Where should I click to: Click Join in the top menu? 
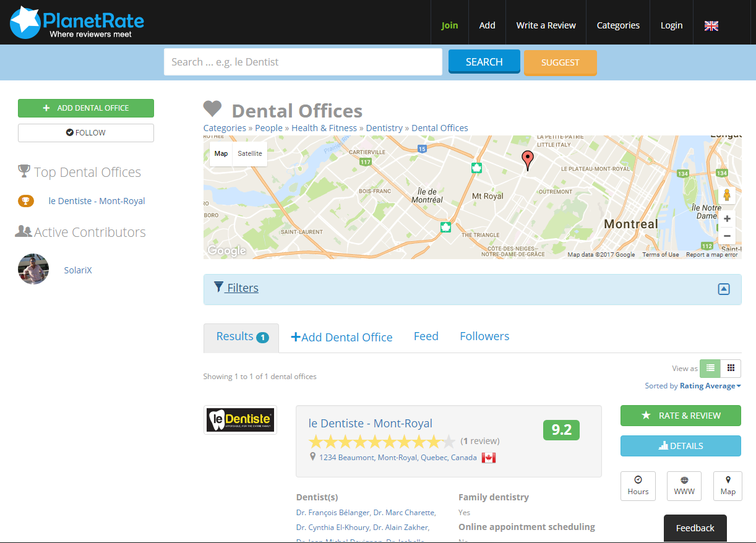coord(450,25)
